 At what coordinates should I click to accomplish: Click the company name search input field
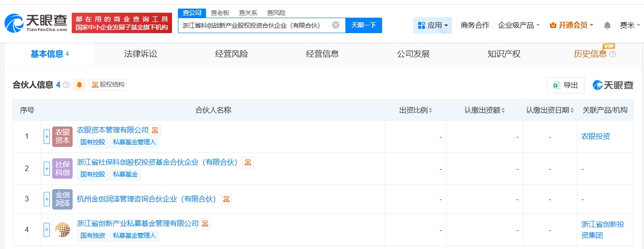[x=254, y=25]
